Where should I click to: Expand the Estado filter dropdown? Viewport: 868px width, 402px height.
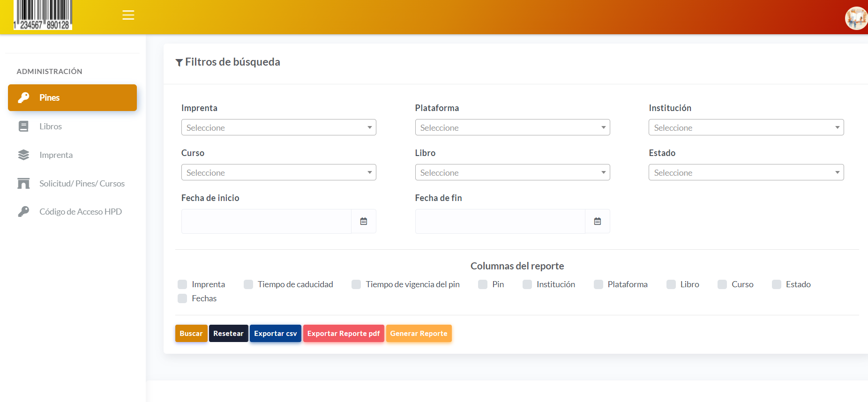[746, 172]
